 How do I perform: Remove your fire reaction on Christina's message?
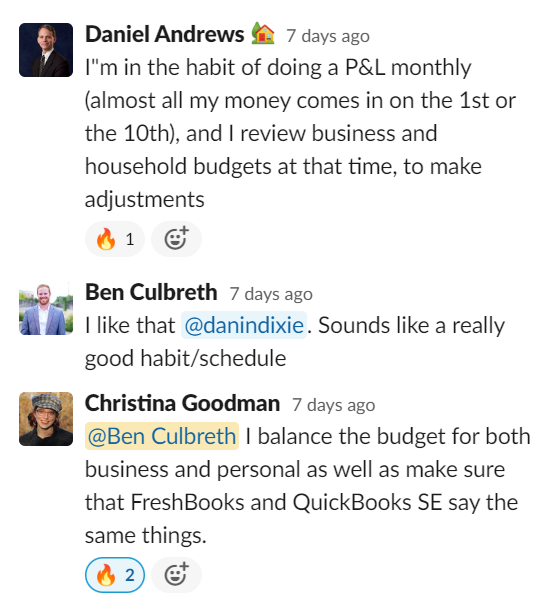coord(115,574)
